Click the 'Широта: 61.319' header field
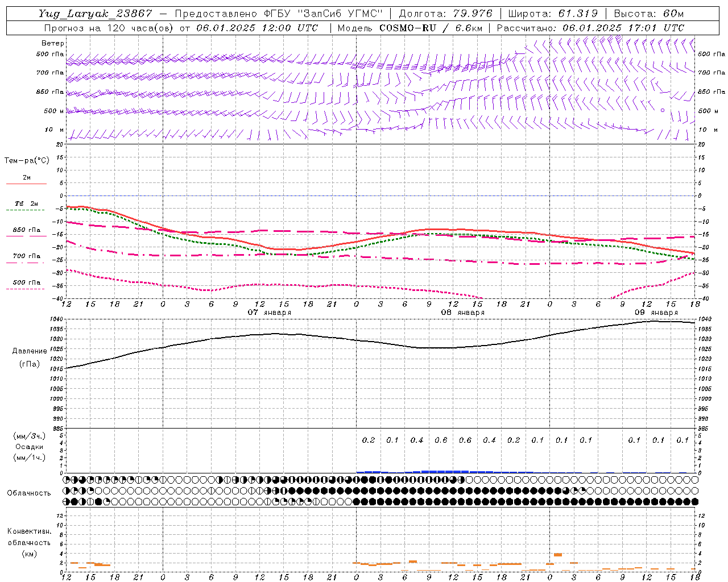This screenshot has width=728, height=582. click(553, 14)
